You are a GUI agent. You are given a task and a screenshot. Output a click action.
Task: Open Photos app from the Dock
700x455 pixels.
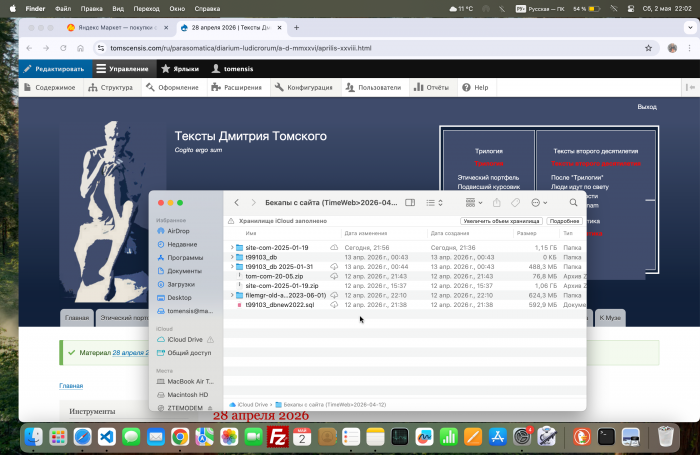(x=229, y=437)
